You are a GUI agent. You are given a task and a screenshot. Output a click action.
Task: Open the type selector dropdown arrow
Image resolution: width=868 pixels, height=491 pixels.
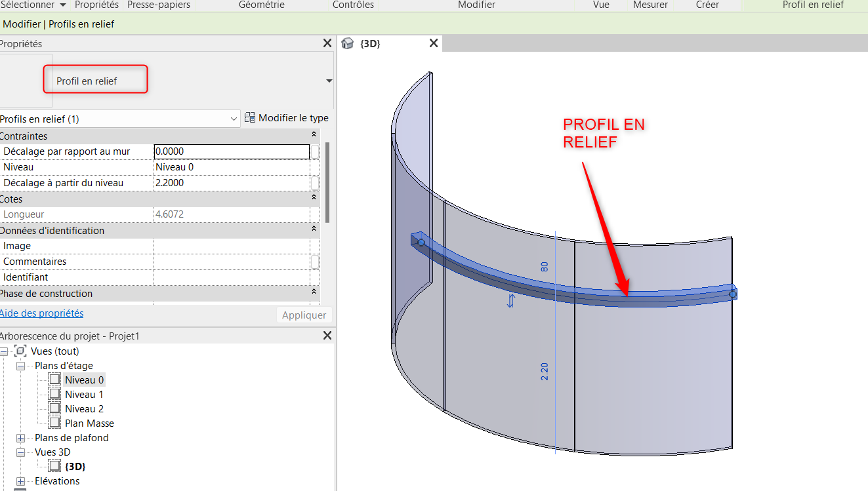pos(329,81)
